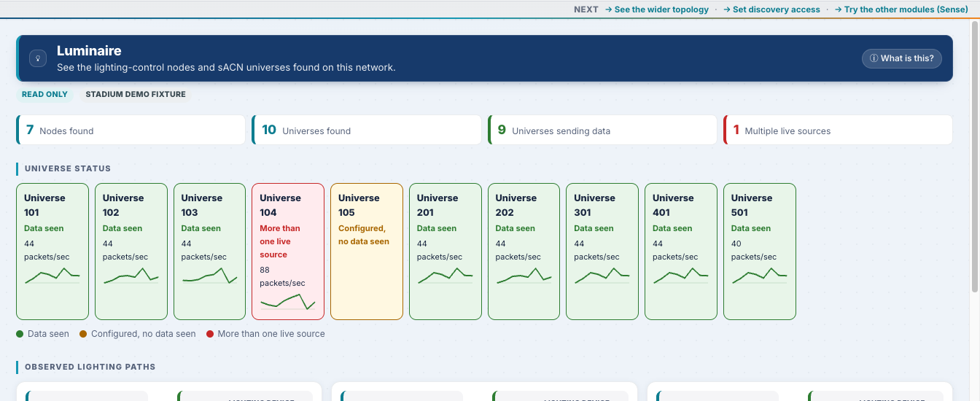The image size is (980, 401).
Task: Open the Universe 101 status card
Action: tap(52, 252)
